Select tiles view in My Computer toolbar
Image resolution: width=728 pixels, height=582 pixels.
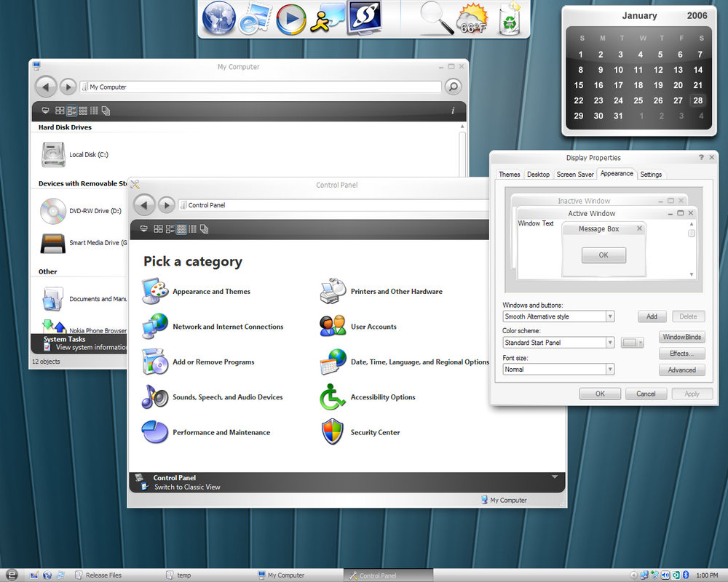coord(71,111)
